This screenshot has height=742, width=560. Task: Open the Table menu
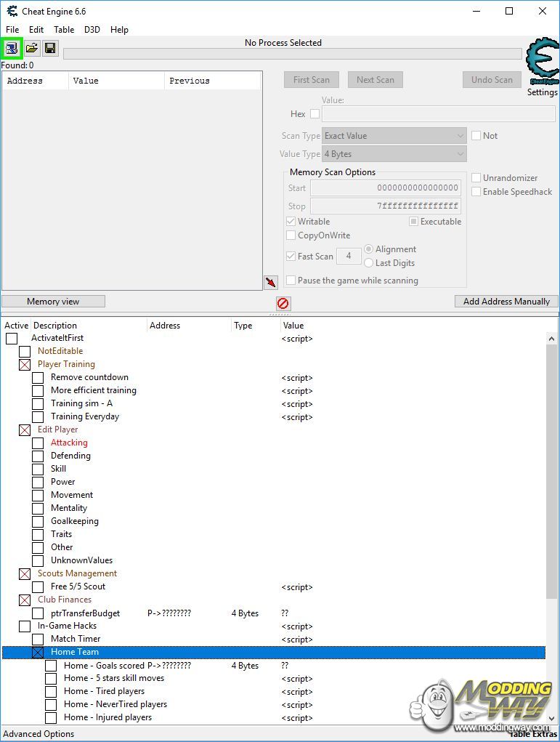pos(64,30)
